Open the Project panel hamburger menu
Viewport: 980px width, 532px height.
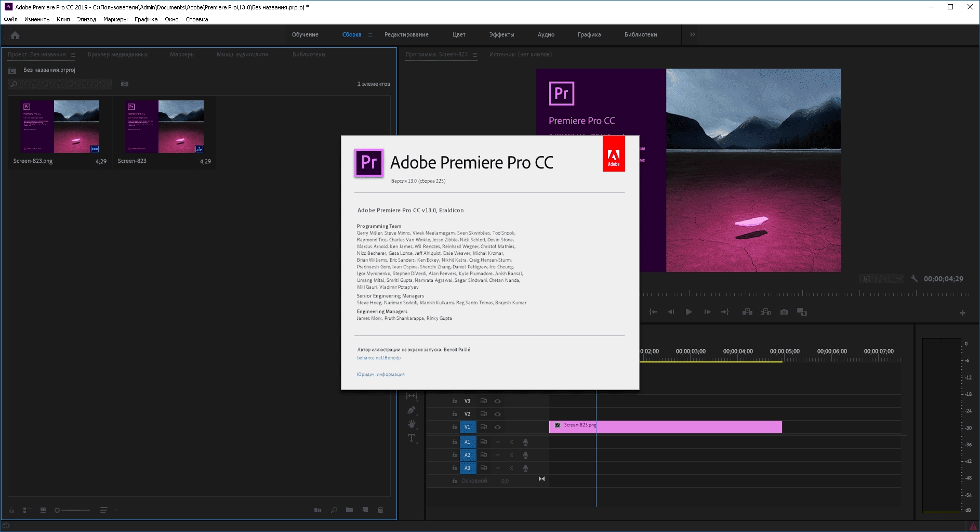73,55
